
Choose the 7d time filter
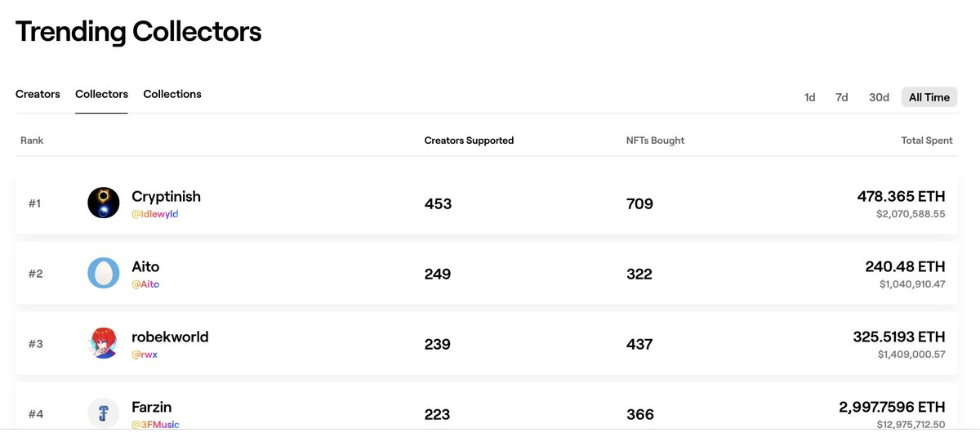pos(842,97)
